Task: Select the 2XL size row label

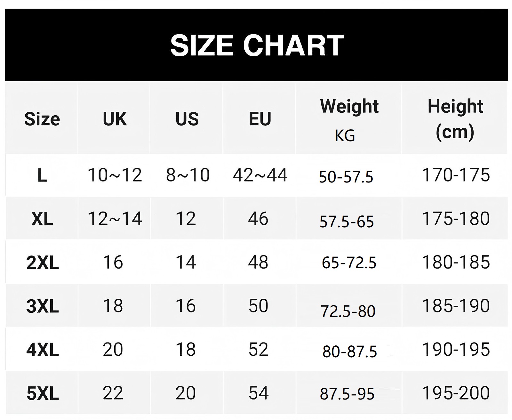Action: (43, 262)
